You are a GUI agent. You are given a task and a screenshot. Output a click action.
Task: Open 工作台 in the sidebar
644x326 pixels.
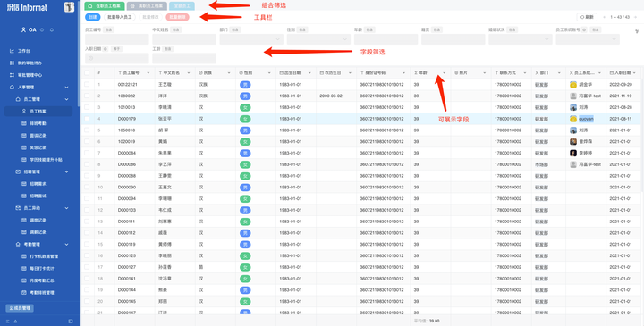tap(24, 51)
